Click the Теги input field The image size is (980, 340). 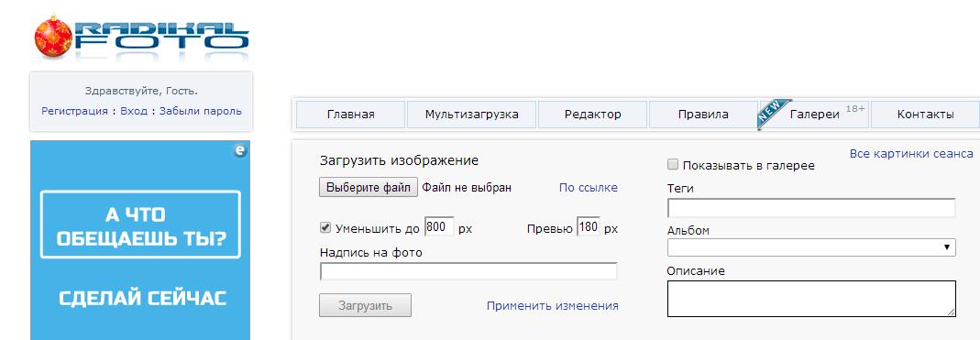[811, 208]
